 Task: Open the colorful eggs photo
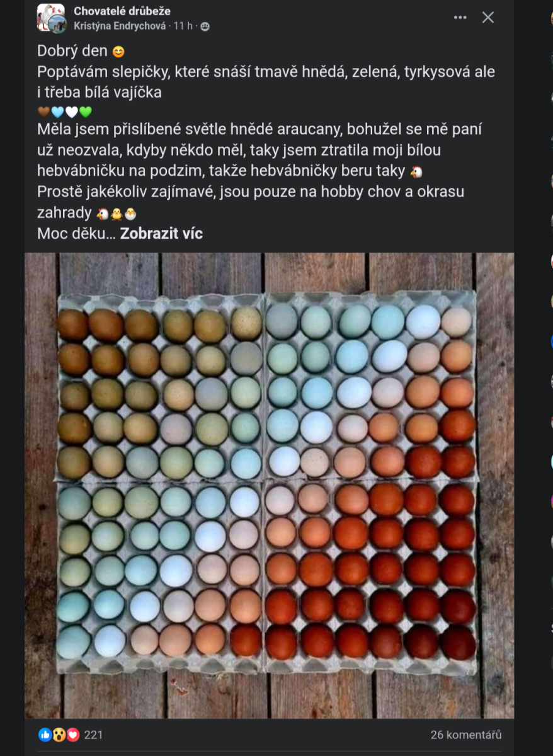269,485
